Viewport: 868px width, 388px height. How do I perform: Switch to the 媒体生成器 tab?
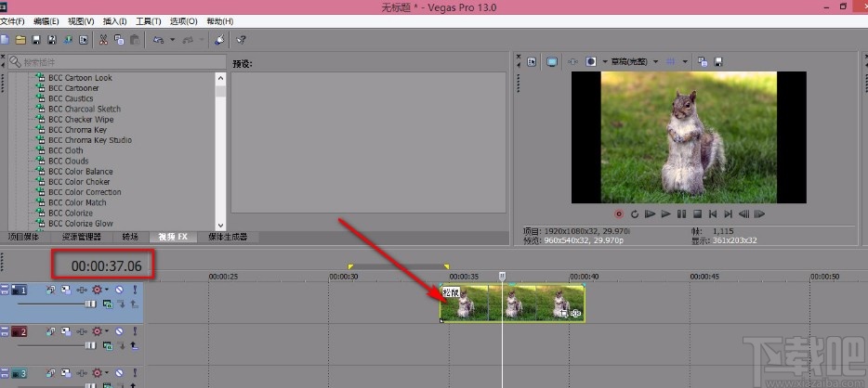tap(228, 237)
